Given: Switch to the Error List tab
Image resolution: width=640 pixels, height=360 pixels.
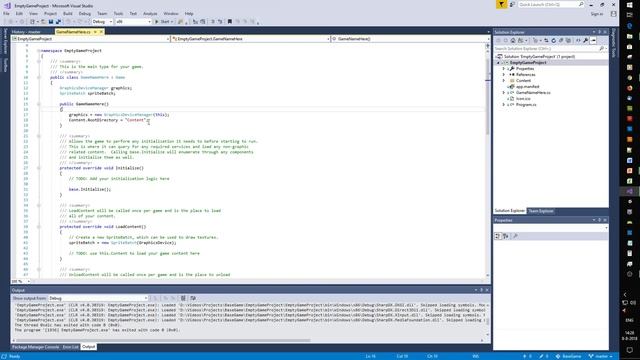Looking at the screenshot, I should [70, 347].
